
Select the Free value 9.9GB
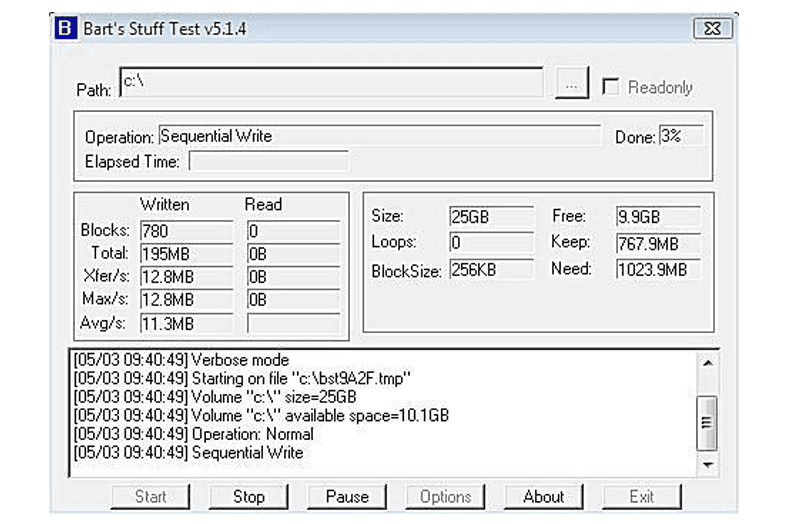point(658,217)
